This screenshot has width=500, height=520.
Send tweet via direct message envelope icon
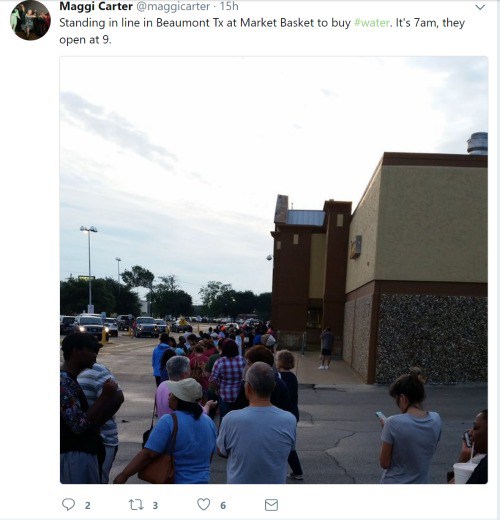pyautogui.click(x=271, y=505)
